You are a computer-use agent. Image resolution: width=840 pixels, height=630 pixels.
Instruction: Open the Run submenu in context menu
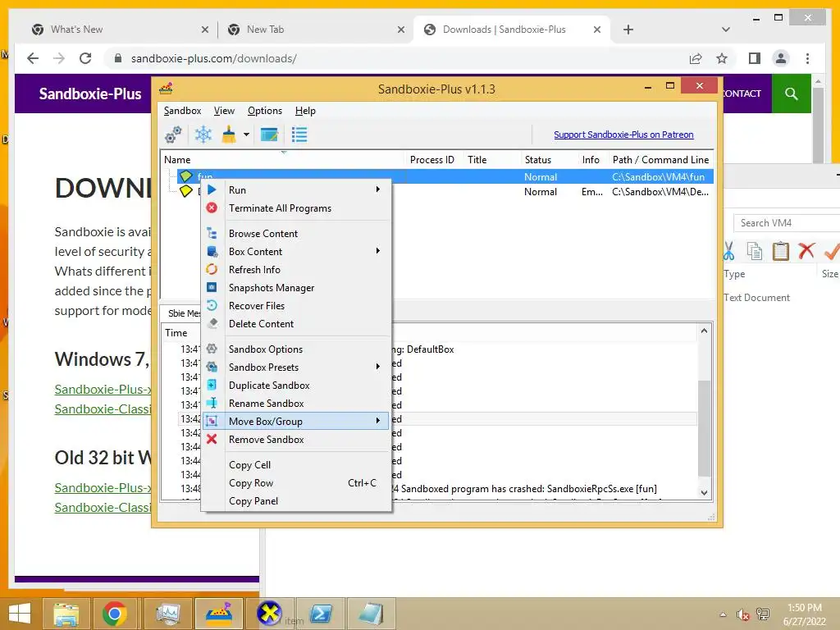tap(296, 189)
